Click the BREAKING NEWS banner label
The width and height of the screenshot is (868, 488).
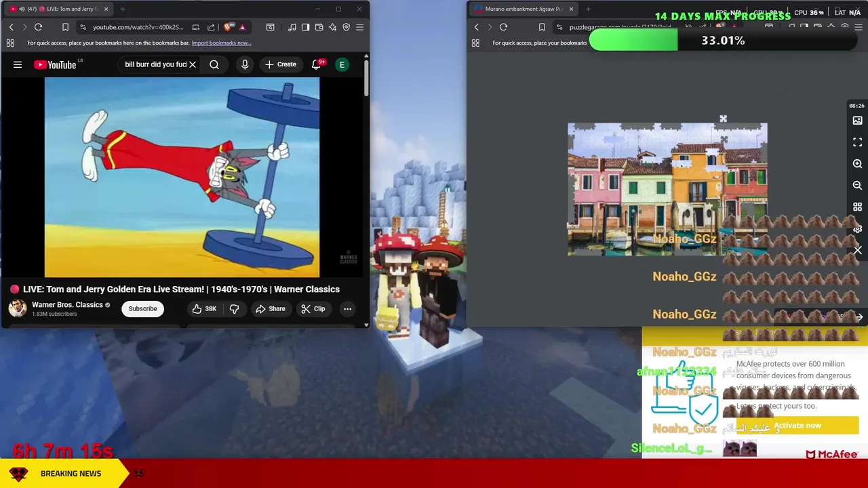point(71,474)
